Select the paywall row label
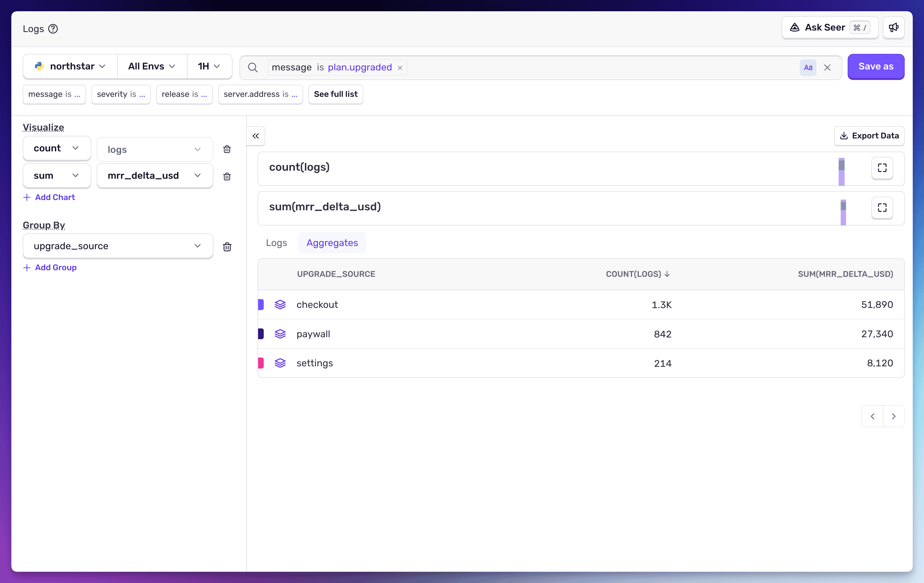Screen dimensions: 924x583 (x=313, y=335)
